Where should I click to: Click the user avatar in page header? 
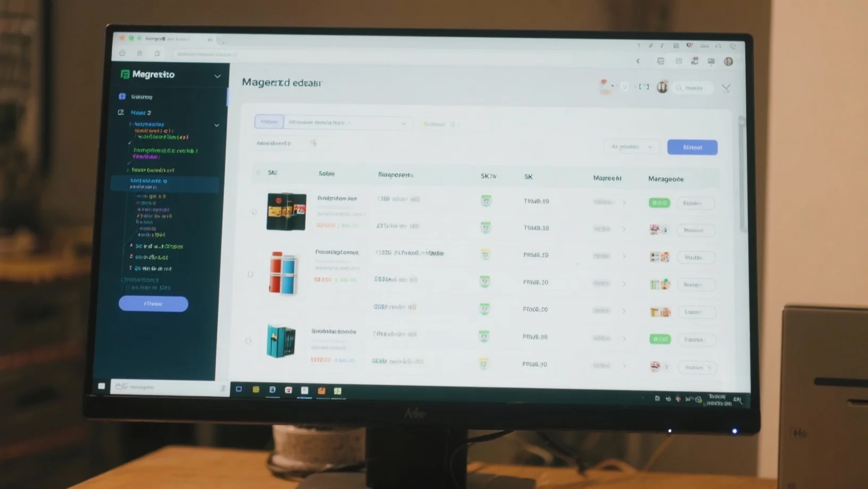pos(662,87)
